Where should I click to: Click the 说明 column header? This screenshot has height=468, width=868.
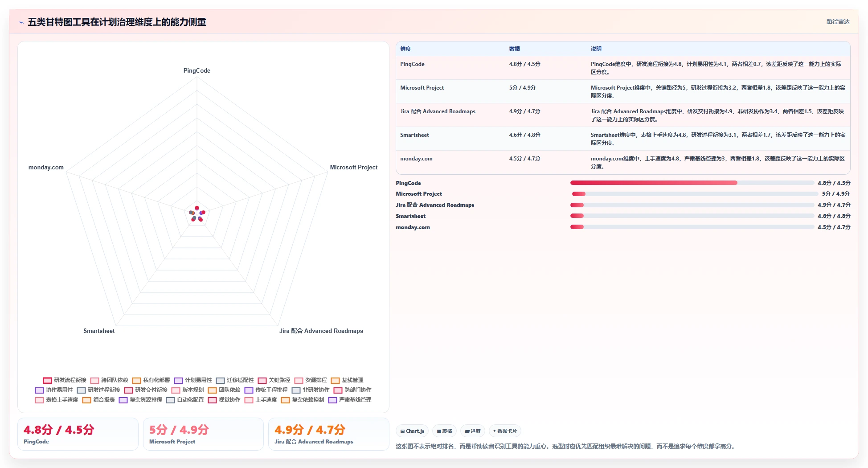point(596,49)
